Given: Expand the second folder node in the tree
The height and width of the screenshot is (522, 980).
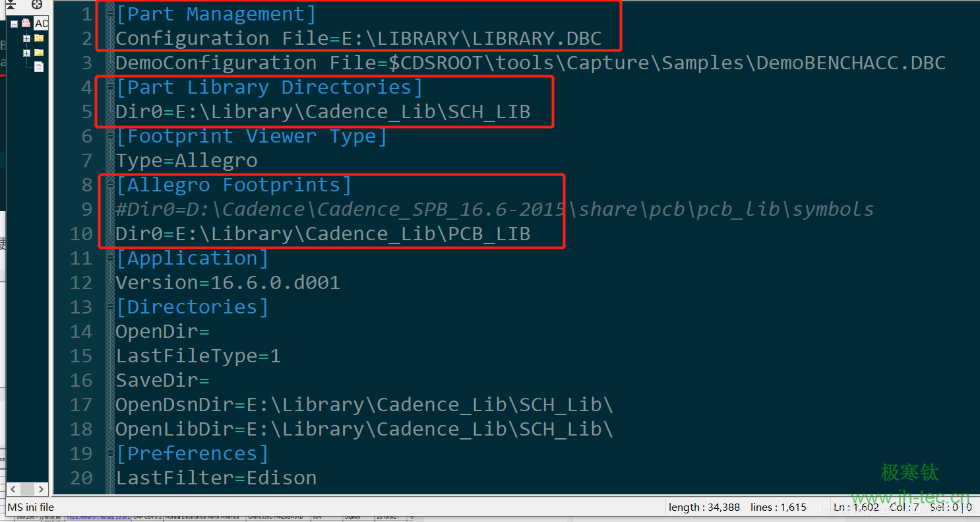Looking at the screenshot, I should click(x=26, y=53).
